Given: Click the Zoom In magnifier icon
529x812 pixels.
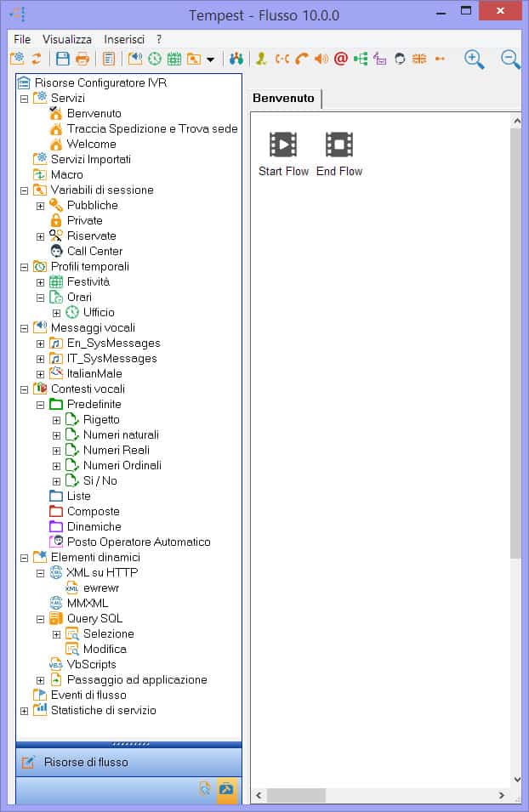Looking at the screenshot, I should 474,59.
